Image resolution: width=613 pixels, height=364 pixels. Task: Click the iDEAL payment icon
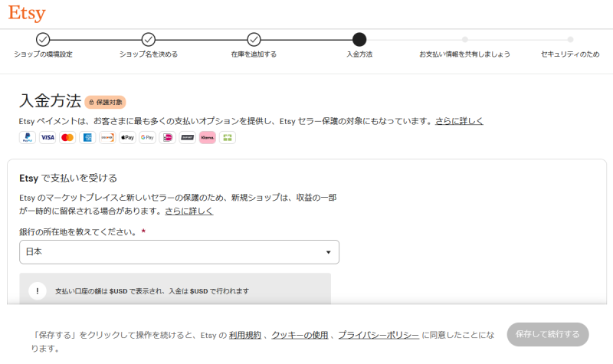[167, 138]
